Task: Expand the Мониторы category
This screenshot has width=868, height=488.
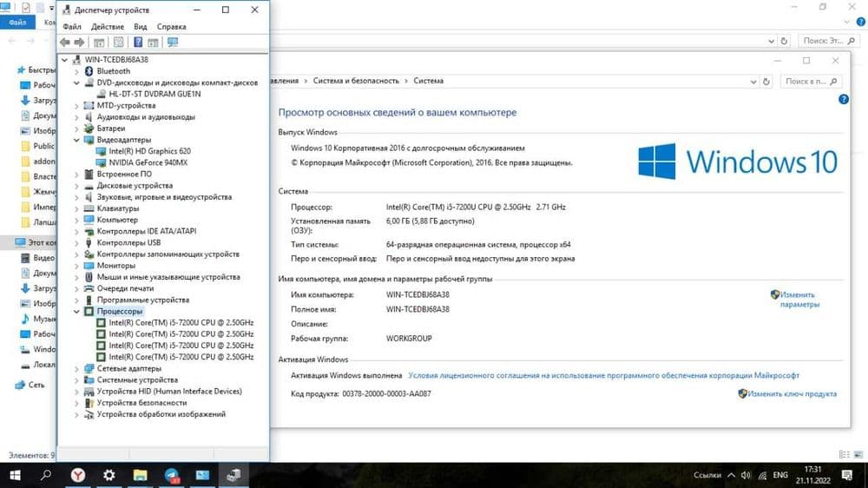Action: [x=76, y=266]
